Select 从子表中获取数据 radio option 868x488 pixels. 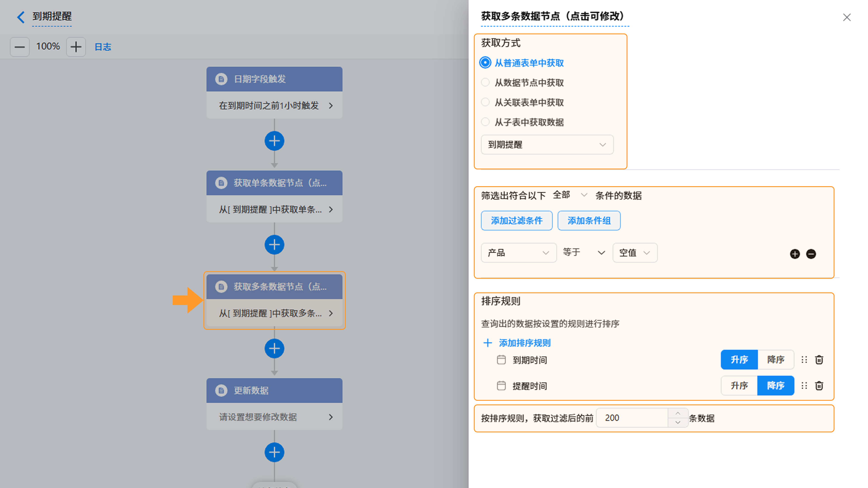[485, 122]
